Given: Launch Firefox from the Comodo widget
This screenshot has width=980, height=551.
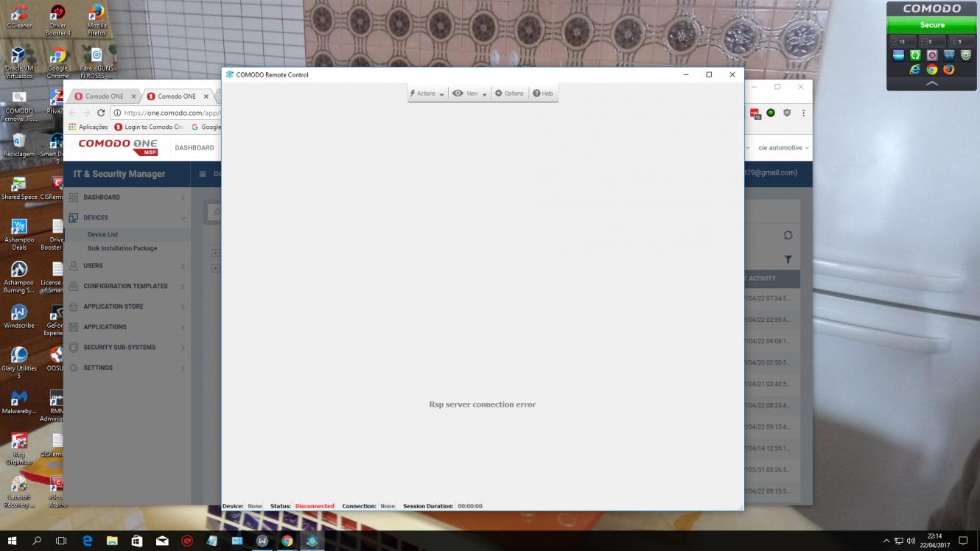Looking at the screenshot, I should point(949,70).
